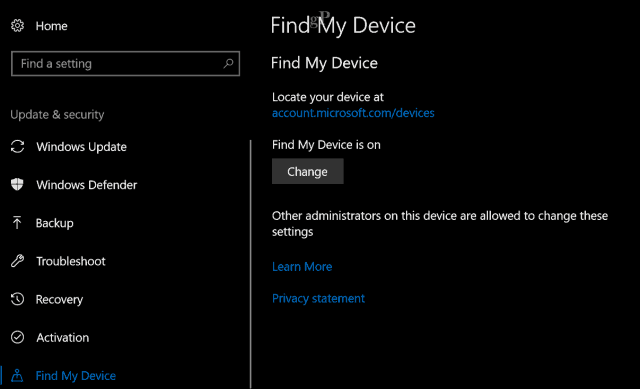Open Windows Update settings

(x=81, y=147)
